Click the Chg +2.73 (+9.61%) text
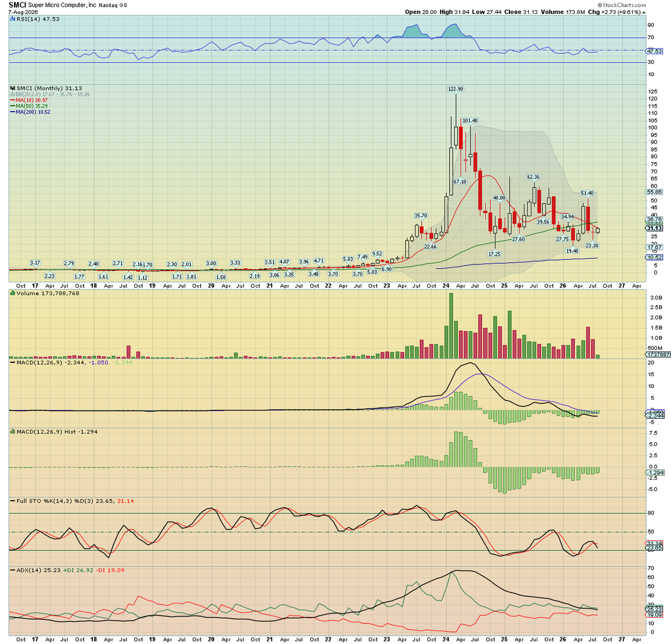 click(614, 12)
